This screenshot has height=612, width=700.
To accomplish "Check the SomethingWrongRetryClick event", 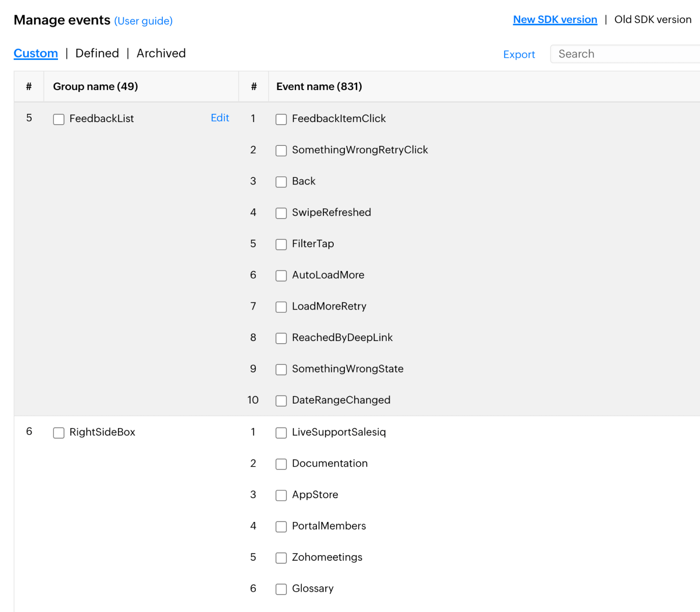I will click(x=281, y=150).
